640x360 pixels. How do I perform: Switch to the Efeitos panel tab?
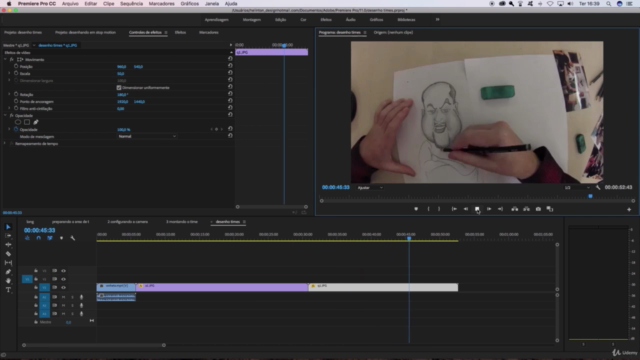tap(180, 32)
